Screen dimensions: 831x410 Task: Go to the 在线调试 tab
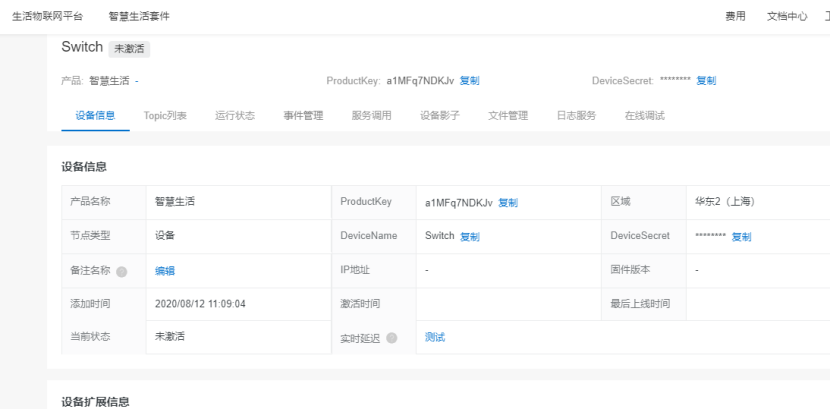click(645, 115)
